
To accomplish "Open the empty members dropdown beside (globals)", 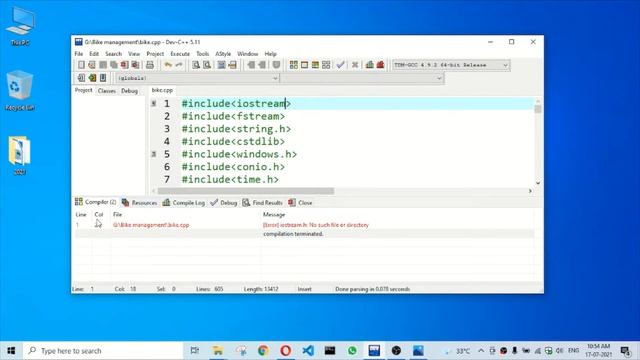I will click(362, 78).
